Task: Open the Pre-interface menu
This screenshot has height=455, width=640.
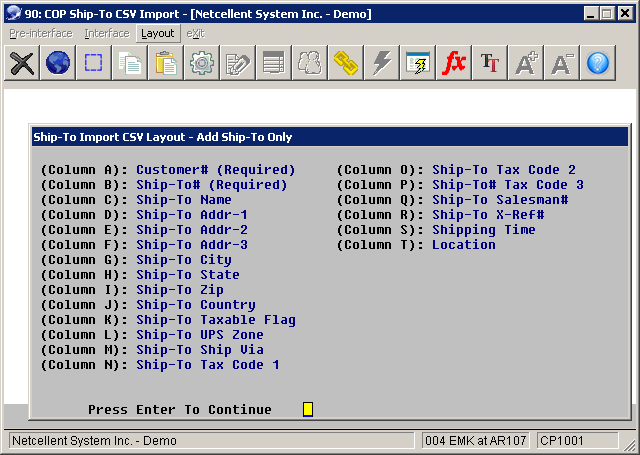Action: pyautogui.click(x=41, y=33)
